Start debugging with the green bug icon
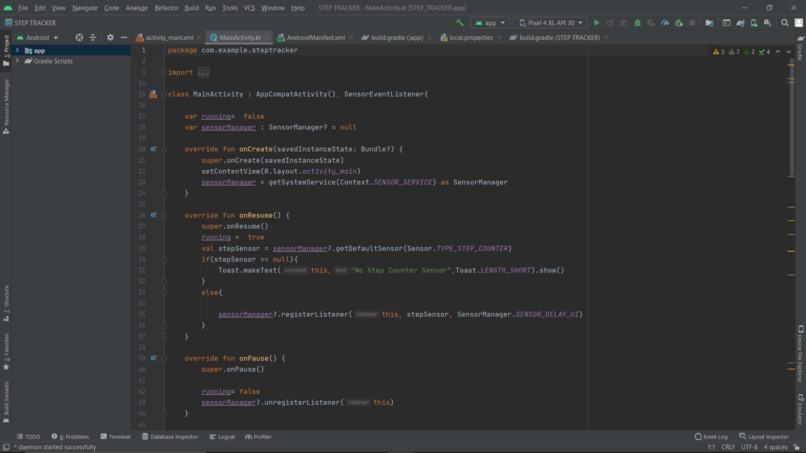The height and width of the screenshot is (453, 806). click(637, 23)
